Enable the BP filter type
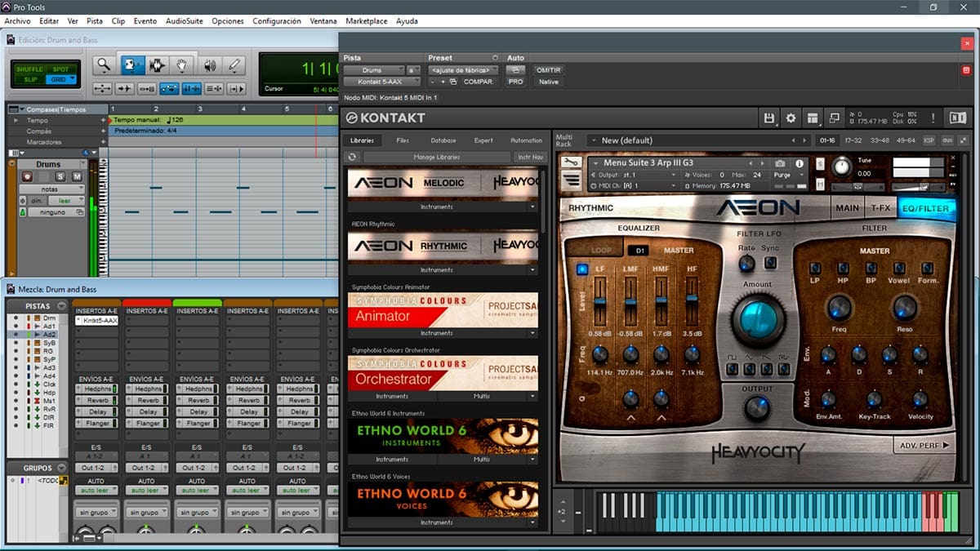980x551 pixels. pos(871,268)
